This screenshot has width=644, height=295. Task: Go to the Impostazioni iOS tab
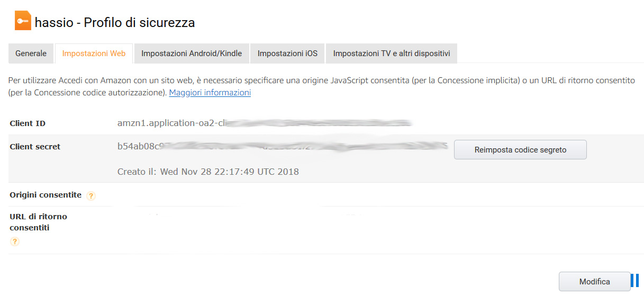point(287,53)
